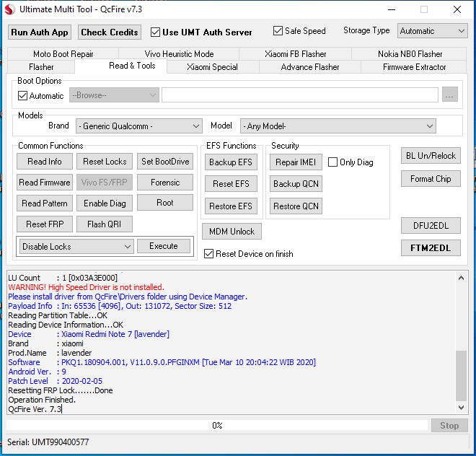Click the red High Speed Driver warning line
476x456 pixels.
[86, 287]
